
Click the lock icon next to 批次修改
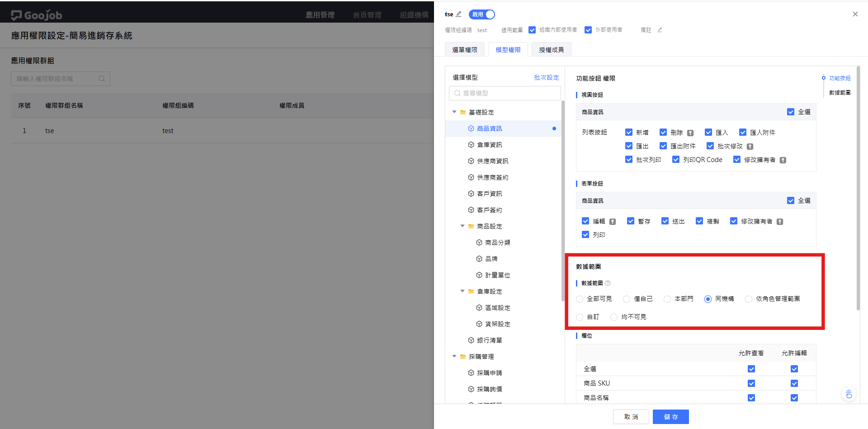(x=750, y=147)
